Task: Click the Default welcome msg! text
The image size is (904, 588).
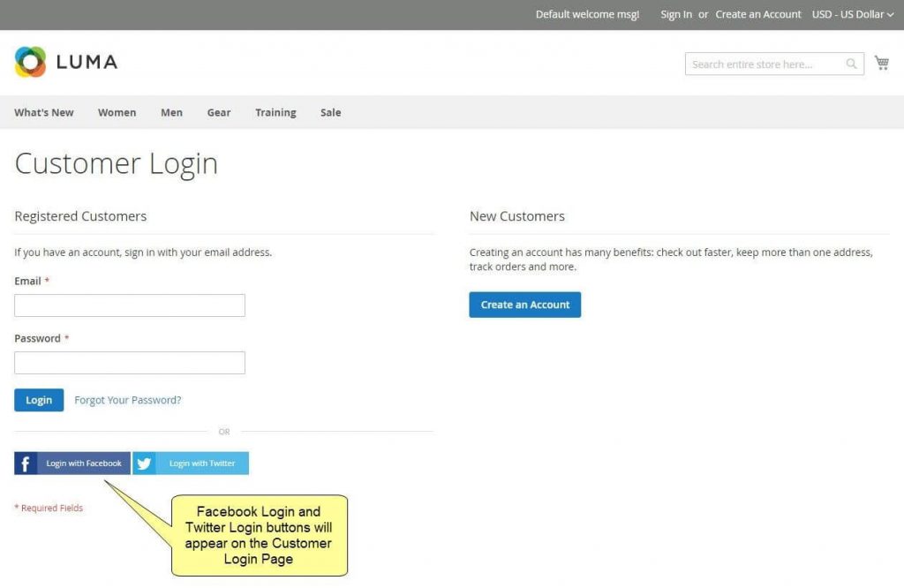Action: tap(587, 14)
